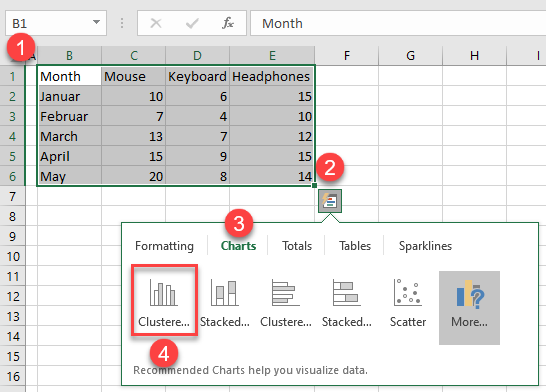Switch to the Tables tab
Screen dimensions: 546x392
pos(355,246)
